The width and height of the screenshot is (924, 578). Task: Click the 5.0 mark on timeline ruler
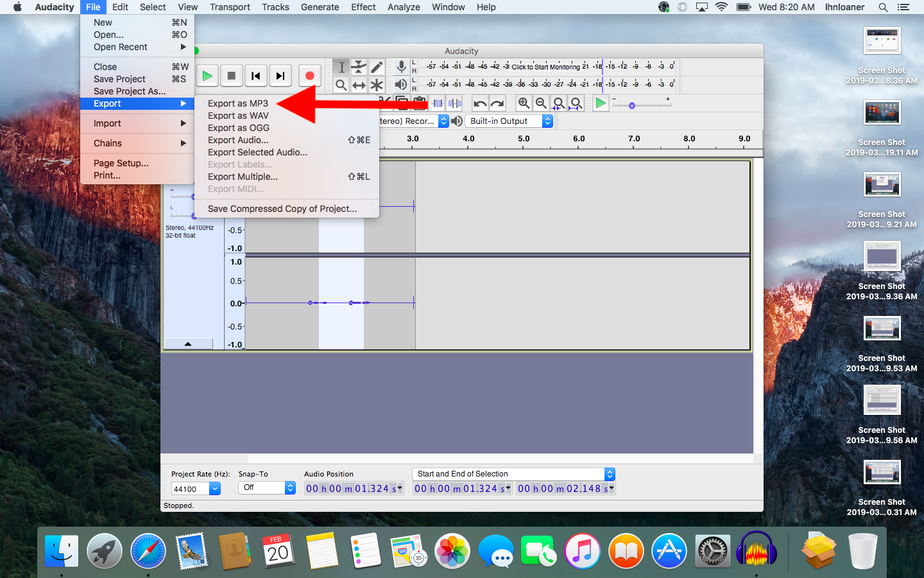click(x=524, y=139)
